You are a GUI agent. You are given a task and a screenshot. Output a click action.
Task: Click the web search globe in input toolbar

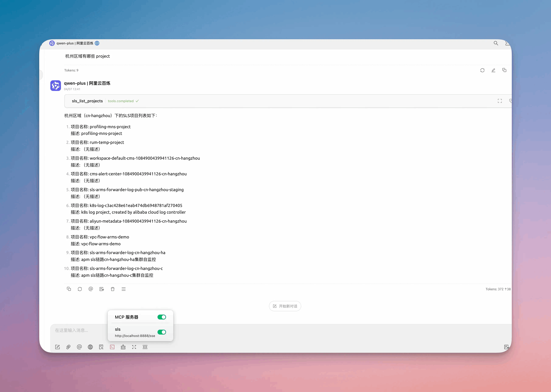point(90,347)
